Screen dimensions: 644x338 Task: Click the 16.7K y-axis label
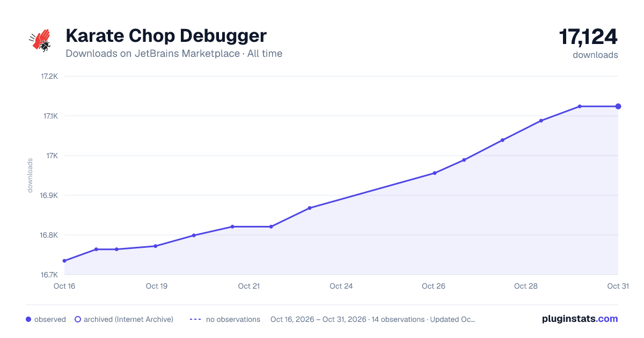[49, 275]
